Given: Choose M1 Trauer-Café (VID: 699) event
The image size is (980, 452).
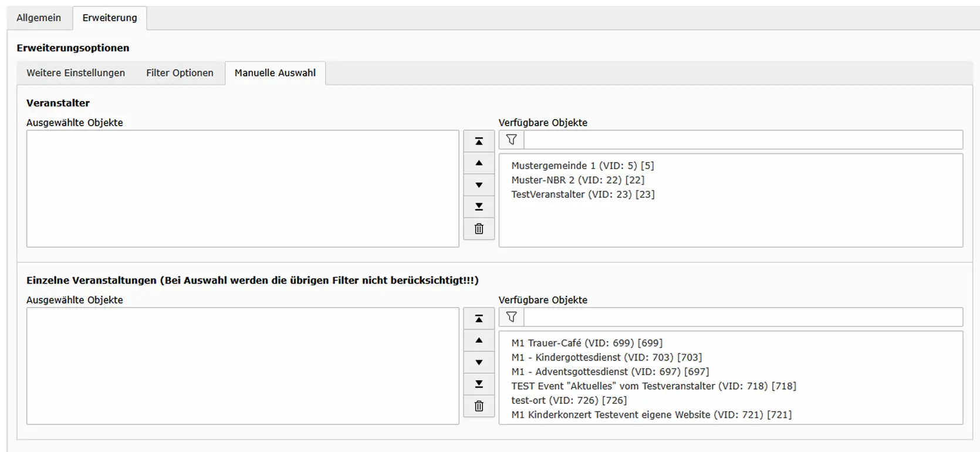Looking at the screenshot, I should pyautogui.click(x=587, y=343).
